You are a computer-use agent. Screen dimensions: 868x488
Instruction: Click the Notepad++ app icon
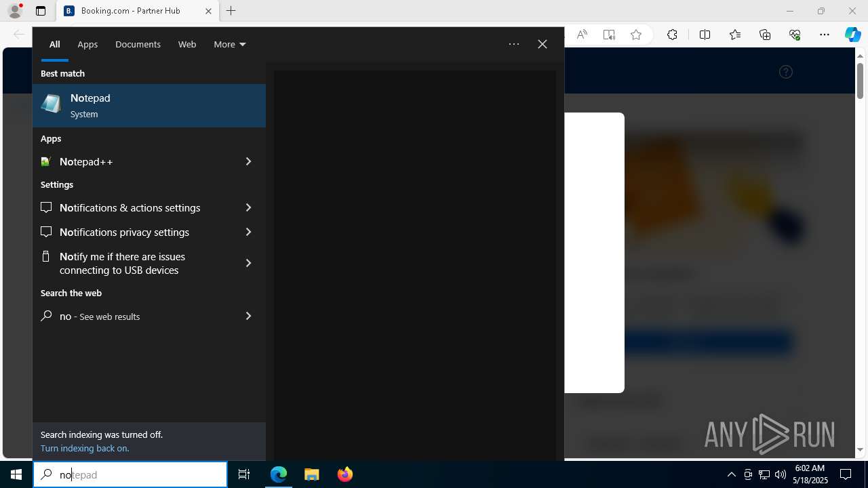(x=46, y=161)
